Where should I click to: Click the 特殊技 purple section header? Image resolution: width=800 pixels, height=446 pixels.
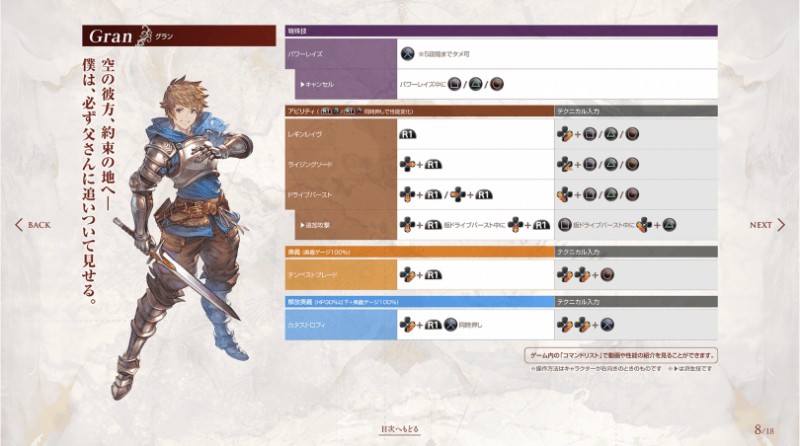(502, 31)
